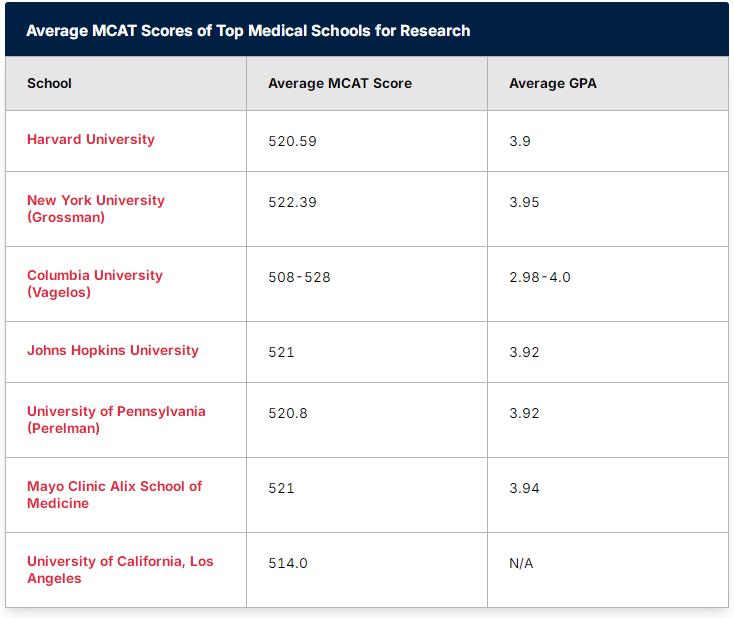
Task: Open New York University (Grossman) link
Action: tap(96, 209)
